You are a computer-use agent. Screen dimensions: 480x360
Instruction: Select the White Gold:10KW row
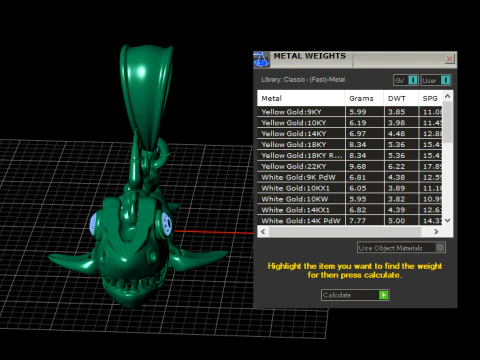350,199
